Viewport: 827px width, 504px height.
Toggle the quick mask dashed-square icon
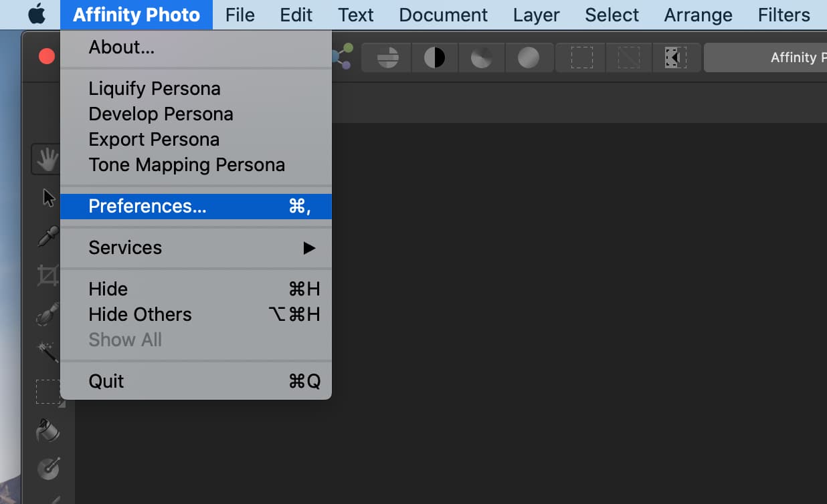(x=676, y=57)
